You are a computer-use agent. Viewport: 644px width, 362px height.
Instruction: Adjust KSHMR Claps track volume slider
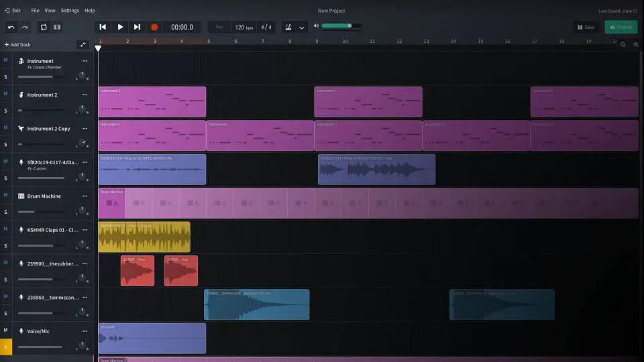coord(41,245)
